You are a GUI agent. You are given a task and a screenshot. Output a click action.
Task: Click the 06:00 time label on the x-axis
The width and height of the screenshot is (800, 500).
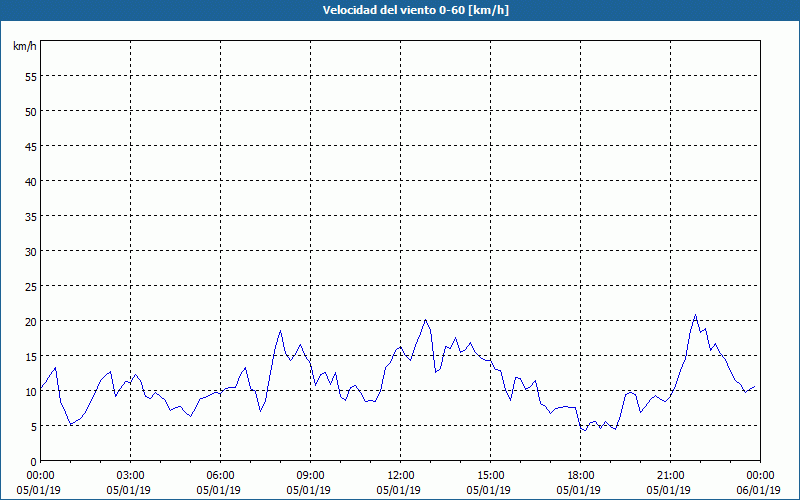click(x=220, y=476)
